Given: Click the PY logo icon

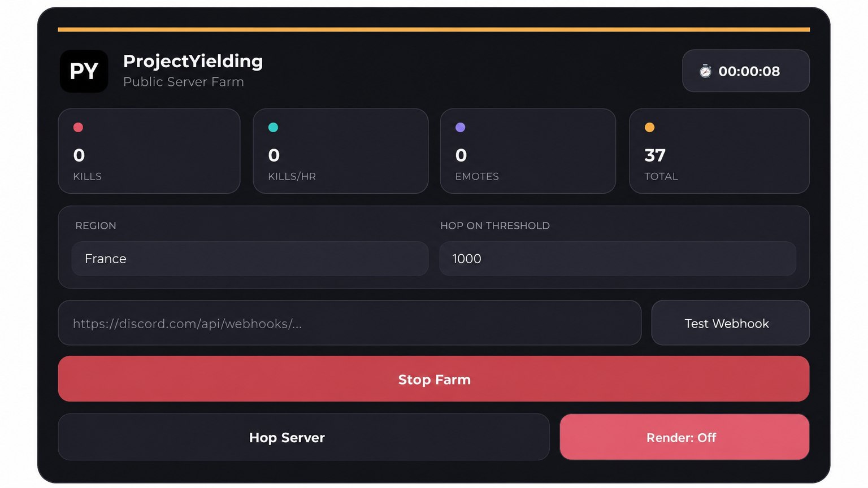Looking at the screenshot, I should (84, 71).
